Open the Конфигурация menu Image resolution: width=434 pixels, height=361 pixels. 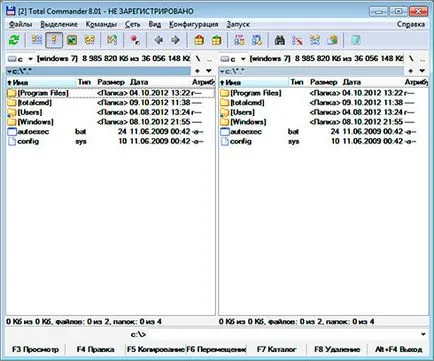(x=193, y=24)
